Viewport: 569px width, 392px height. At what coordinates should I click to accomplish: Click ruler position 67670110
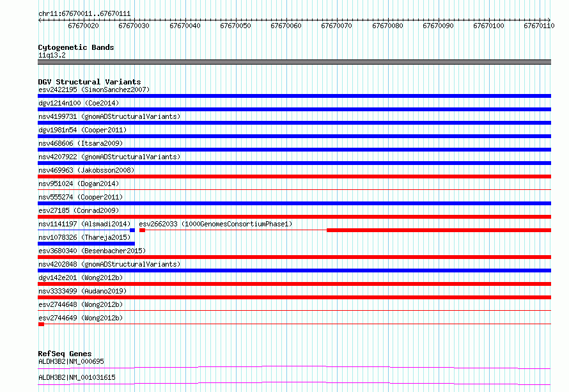(x=539, y=26)
